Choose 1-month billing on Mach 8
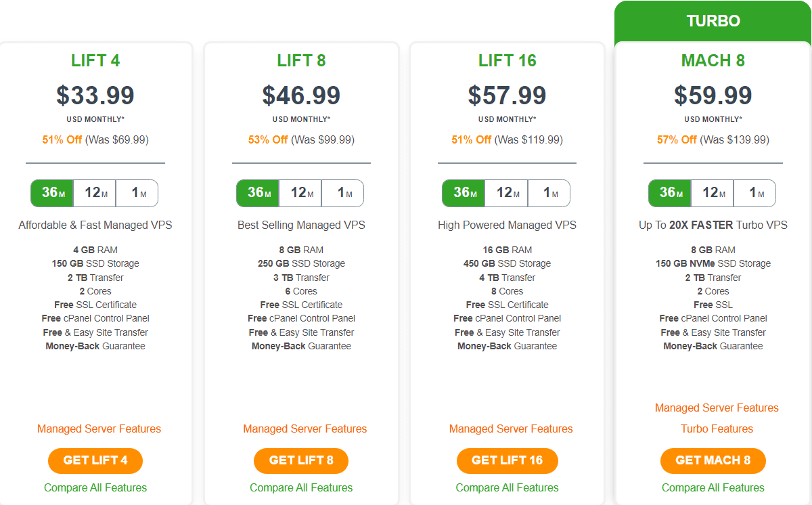812x505 pixels. pos(755,193)
